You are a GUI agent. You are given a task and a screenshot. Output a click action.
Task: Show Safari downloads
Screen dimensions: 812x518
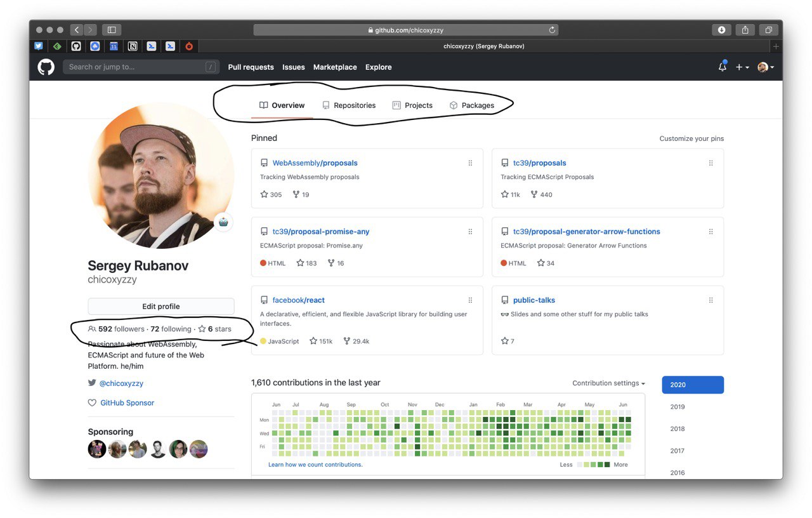pyautogui.click(x=721, y=30)
